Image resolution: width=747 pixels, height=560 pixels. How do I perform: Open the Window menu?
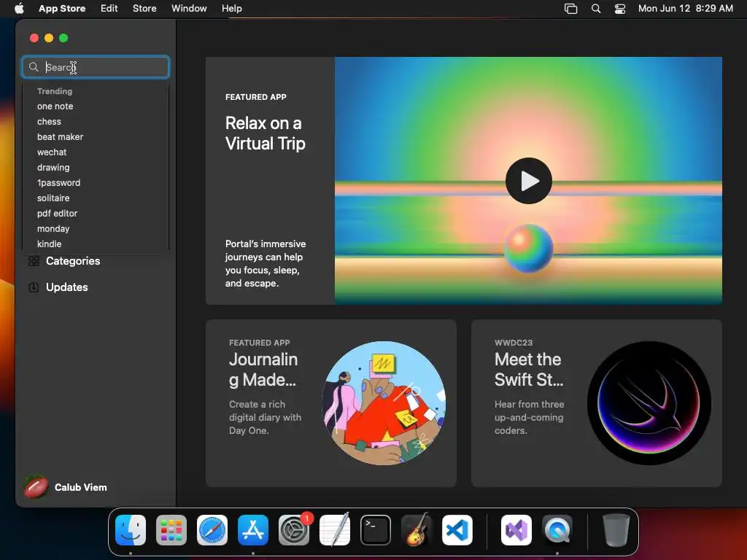click(189, 9)
